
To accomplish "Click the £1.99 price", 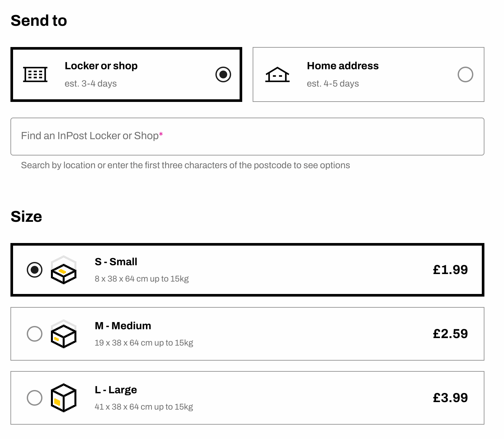I will point(450,269).
